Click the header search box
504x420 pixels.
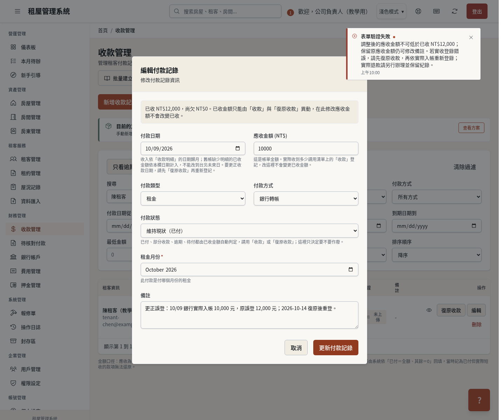(x=225, y=11)
